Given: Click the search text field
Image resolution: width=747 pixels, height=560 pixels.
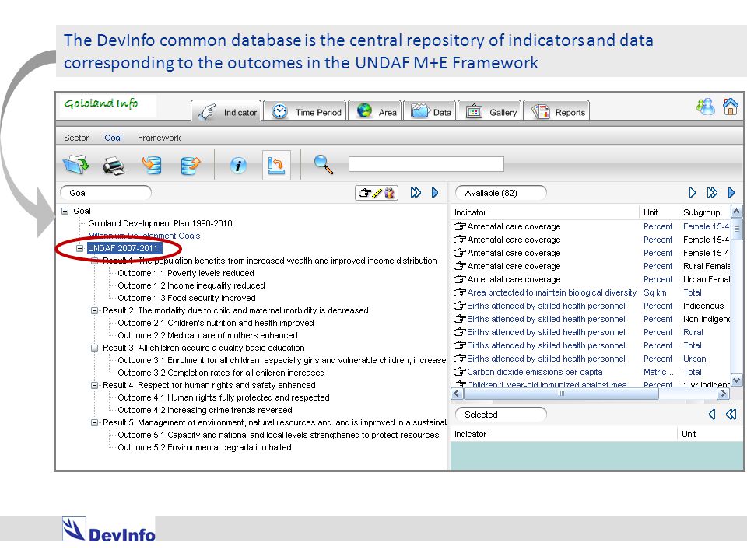Looking at the screenshot, I should tap(426, 164).
